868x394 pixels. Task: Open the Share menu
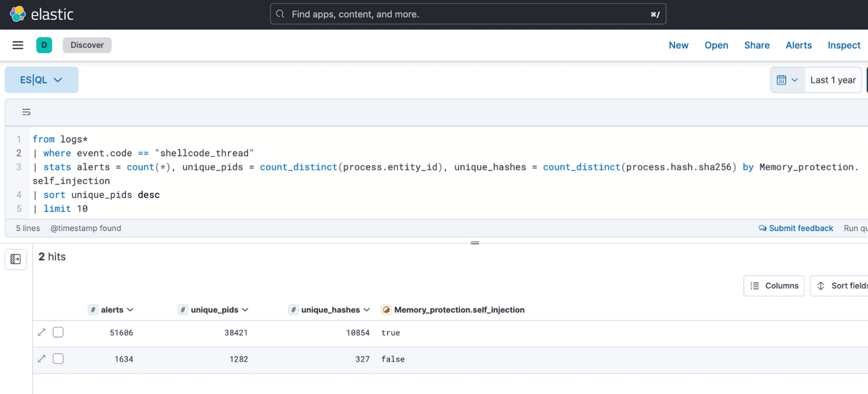click(756, 45)
